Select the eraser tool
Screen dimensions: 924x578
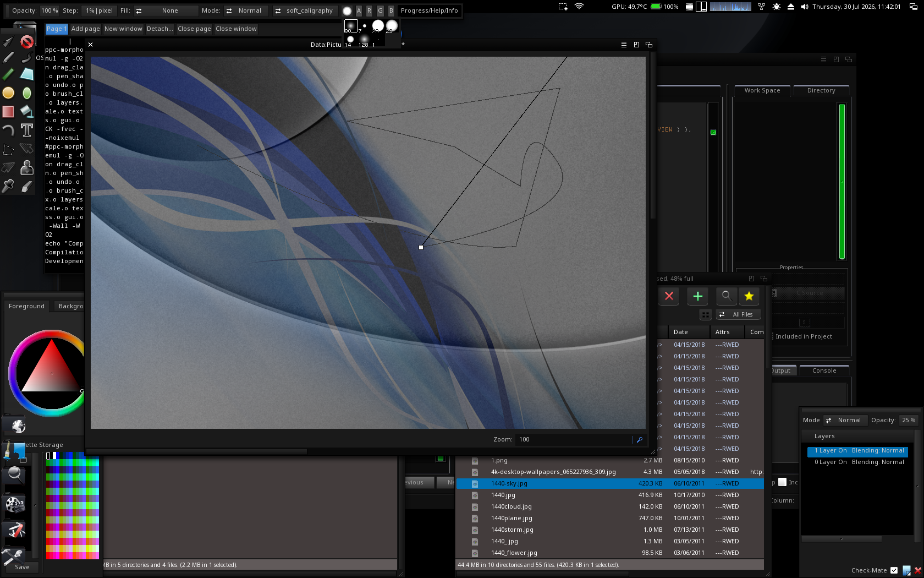pyautogui.click(x=27, y=186)
